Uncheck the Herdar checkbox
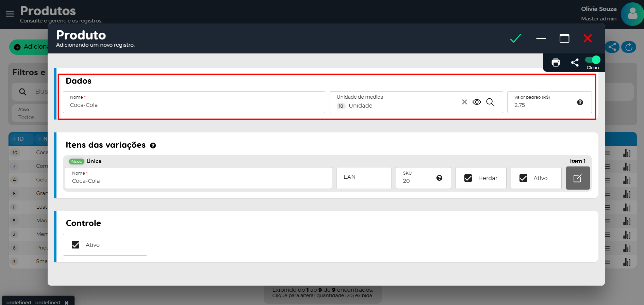Viewport: 644px width, 305px height. [468, 178]
